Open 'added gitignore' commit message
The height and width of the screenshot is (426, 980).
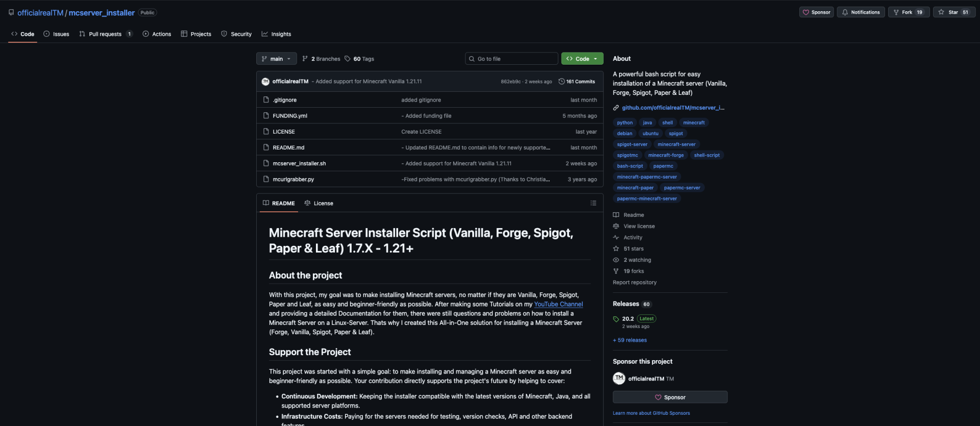coord(421,100)
